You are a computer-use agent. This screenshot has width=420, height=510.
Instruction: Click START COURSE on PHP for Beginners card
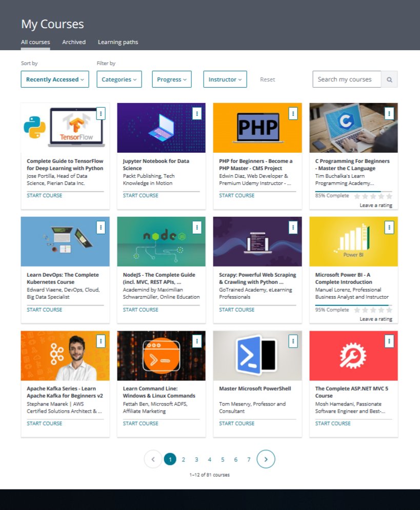click(x=236, y=195)
